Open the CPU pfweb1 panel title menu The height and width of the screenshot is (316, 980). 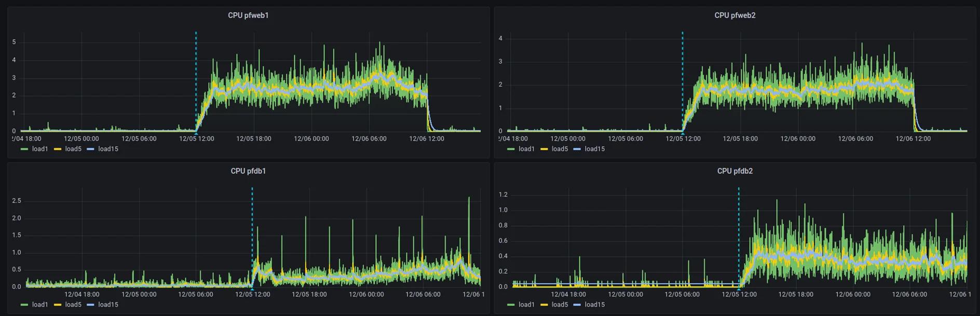[248, 16]
